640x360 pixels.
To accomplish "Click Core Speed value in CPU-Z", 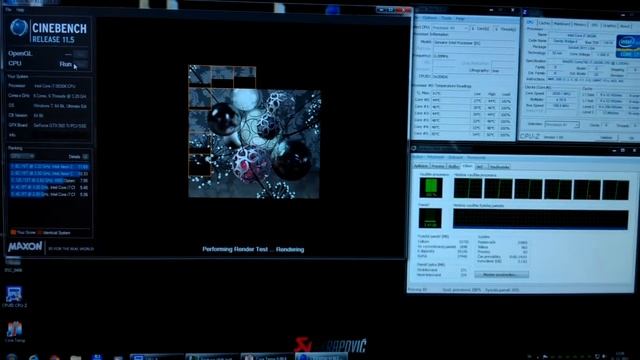I will [x=561, y=93].
